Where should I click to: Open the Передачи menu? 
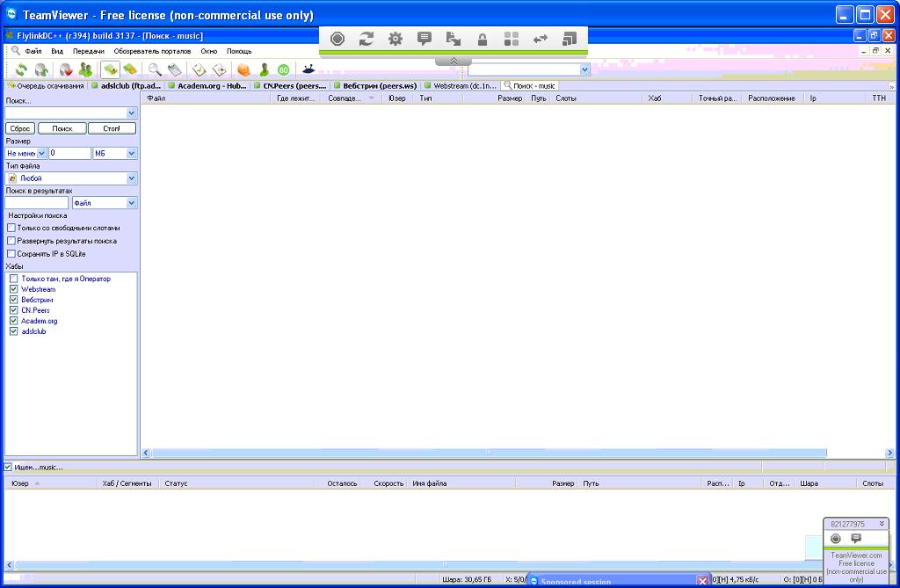[x=89, y=51]
